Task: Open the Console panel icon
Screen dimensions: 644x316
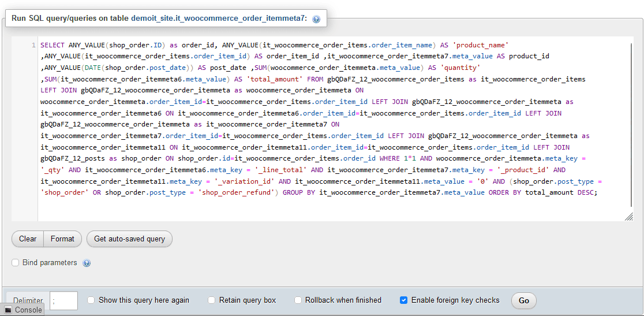Action: [8, 310]
